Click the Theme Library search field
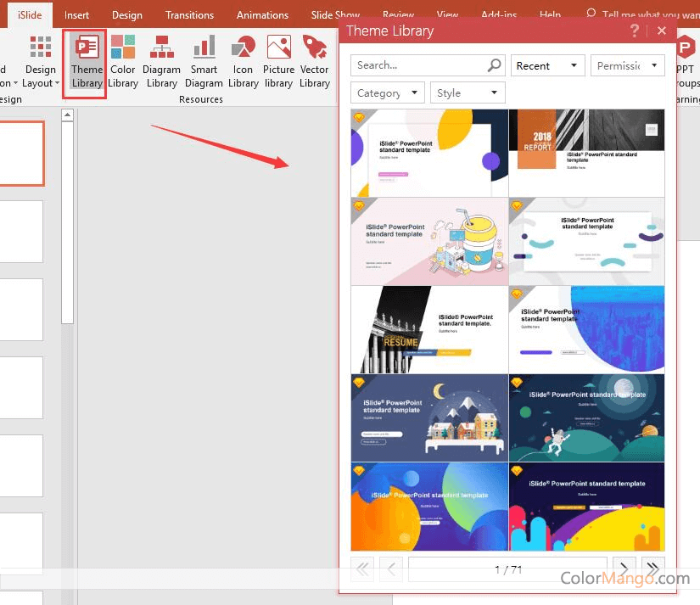 click(428, 65)
